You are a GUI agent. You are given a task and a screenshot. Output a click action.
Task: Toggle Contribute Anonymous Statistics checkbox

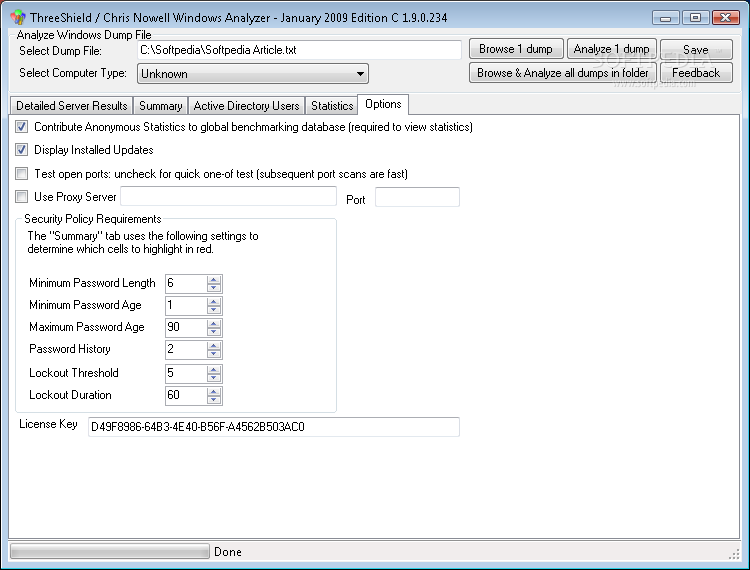pyautogui.click(x=22, y=127)
